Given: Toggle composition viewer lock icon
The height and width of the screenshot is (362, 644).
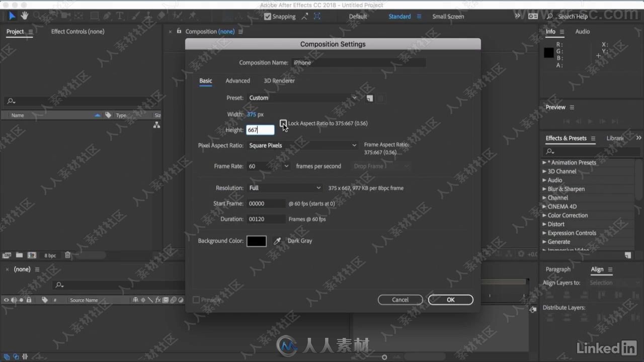Looking at the screenshot, I should point(179,31).
